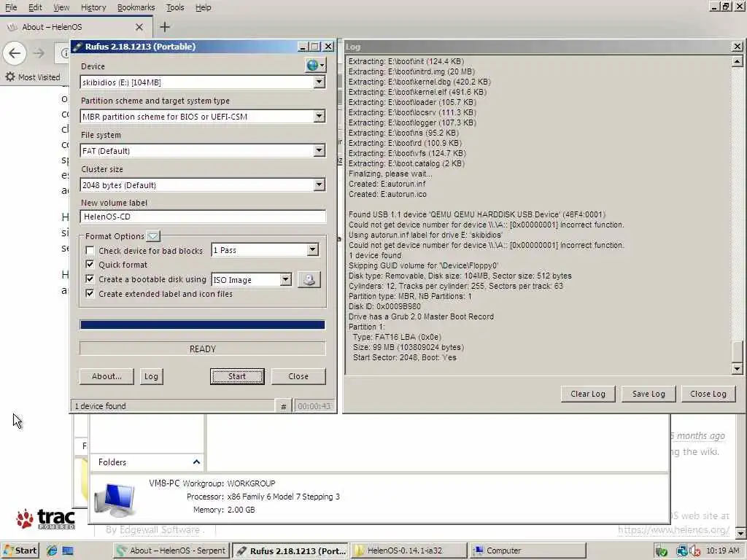Click the Log button in Rufus

coord(151,376)
